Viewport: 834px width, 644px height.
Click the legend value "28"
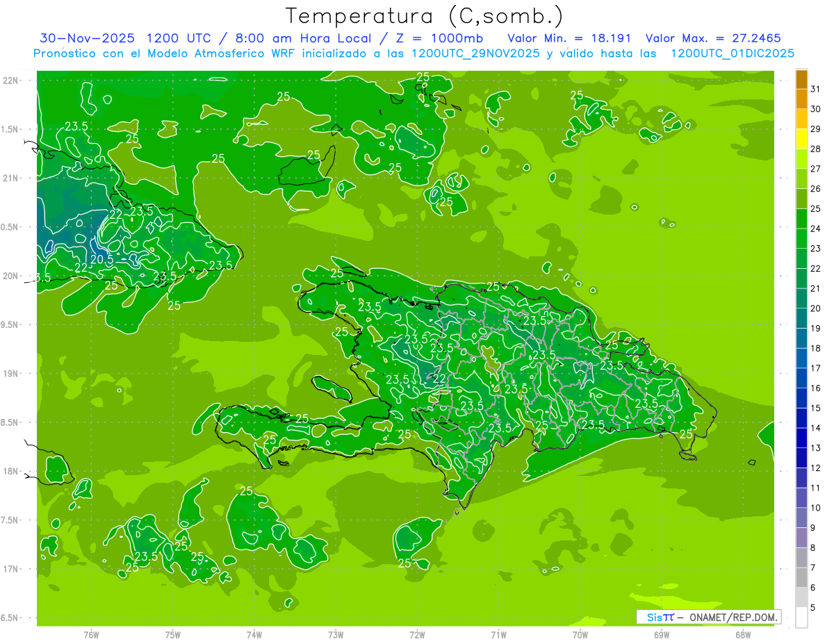click(816, 149)
